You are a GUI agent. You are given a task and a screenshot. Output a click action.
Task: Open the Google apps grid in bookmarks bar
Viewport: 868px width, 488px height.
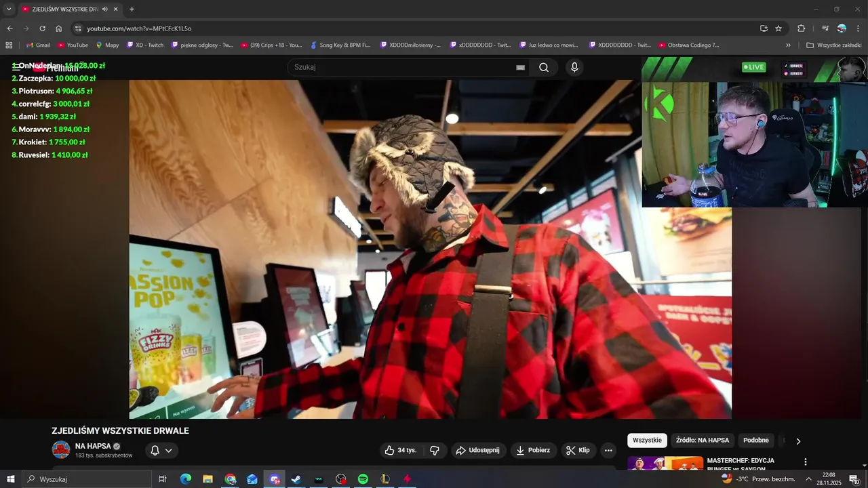click(9, 45)
